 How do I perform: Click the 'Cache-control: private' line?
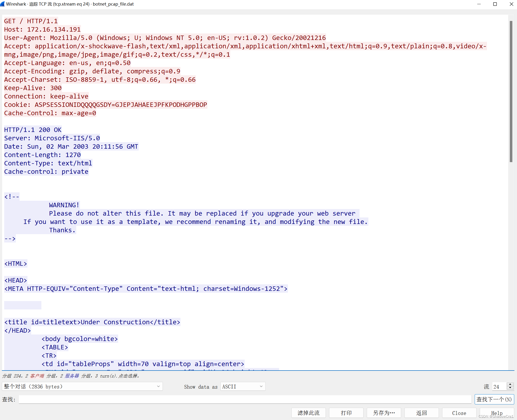click(x=46, y=171)
